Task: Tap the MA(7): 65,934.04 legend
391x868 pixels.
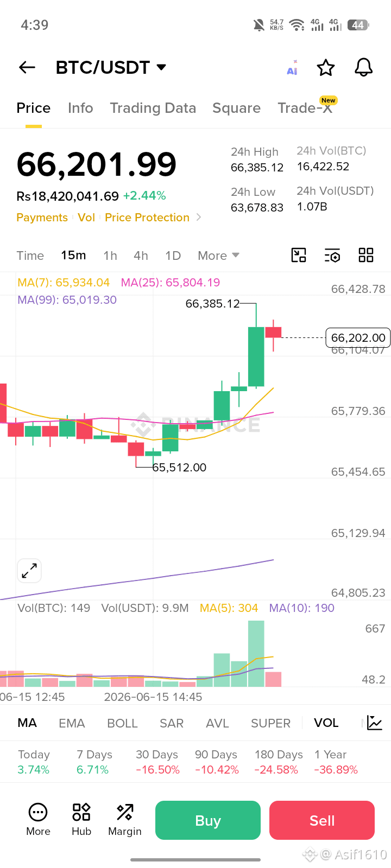Action: tap(64, 283)
